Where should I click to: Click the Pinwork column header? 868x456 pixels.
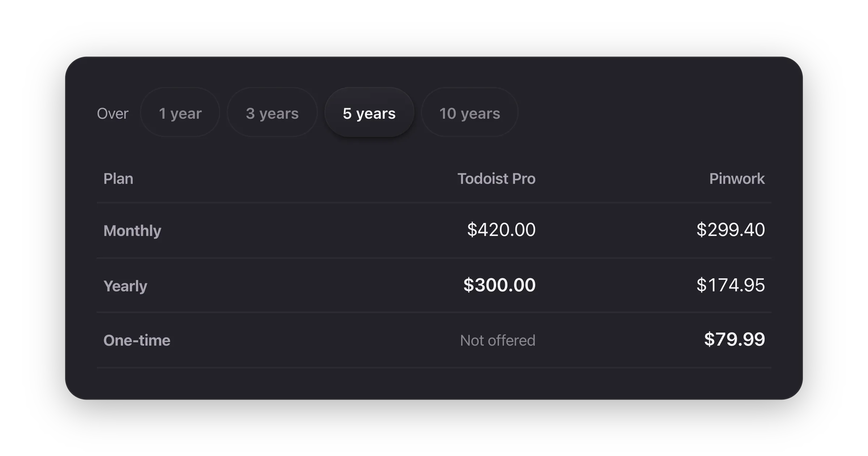tap(737, 178)
